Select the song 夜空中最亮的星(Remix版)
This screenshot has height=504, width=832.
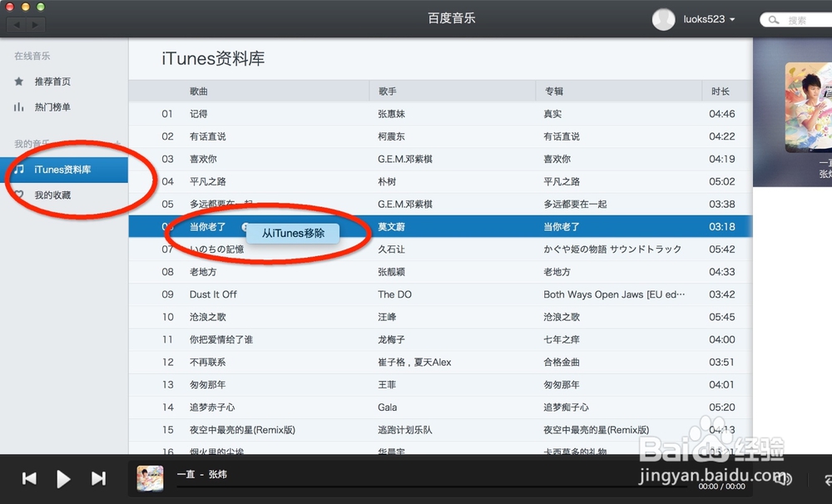[242, 430]
